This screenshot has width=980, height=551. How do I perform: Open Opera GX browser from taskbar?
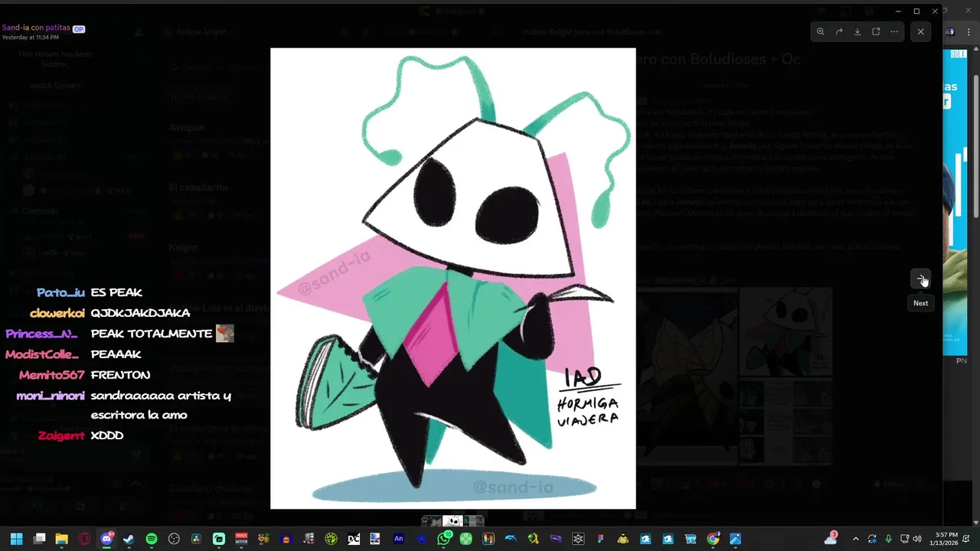tap(83, 539)
